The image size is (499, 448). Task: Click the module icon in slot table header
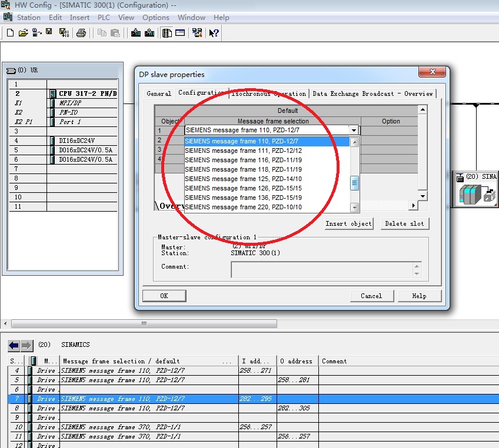[x=32, y=361]
